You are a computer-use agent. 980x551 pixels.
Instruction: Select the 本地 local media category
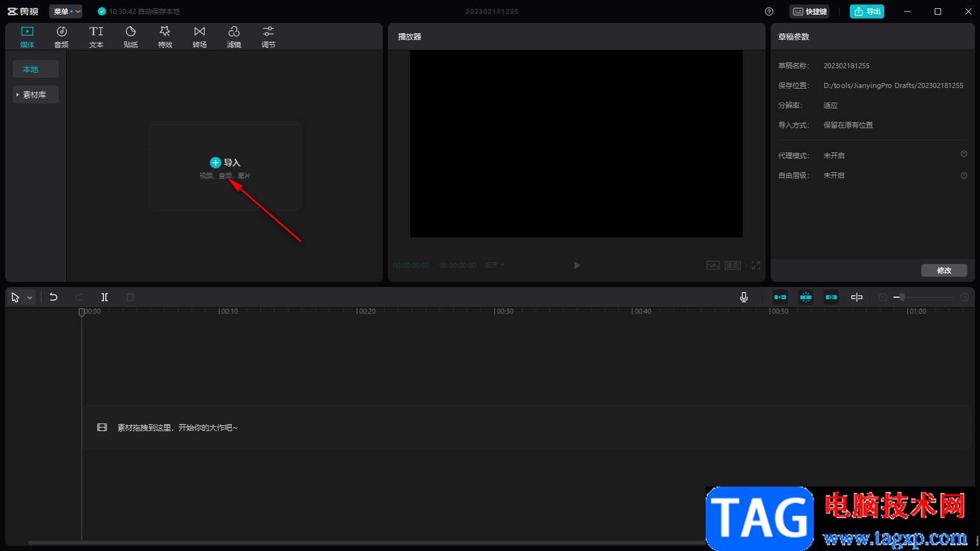[36, 69]
